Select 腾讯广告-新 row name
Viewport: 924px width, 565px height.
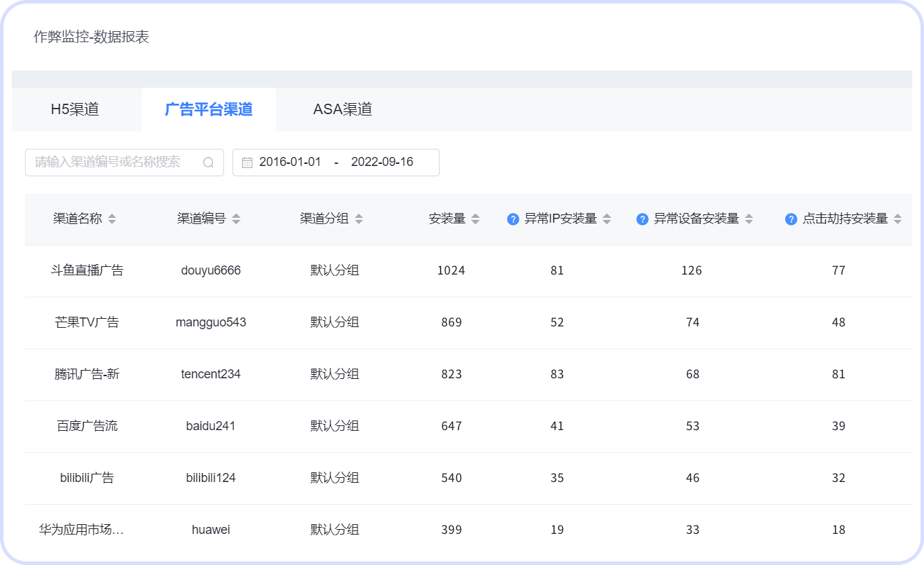click(87, 375)
